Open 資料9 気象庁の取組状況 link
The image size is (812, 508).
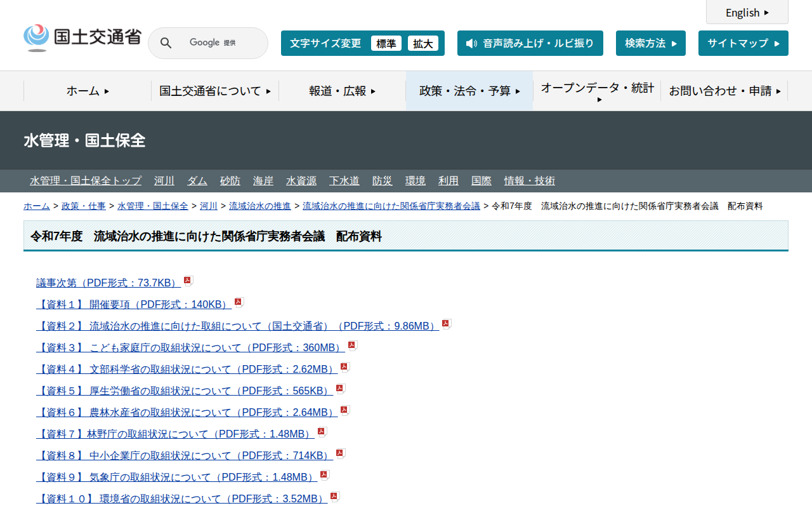point(176,477)
